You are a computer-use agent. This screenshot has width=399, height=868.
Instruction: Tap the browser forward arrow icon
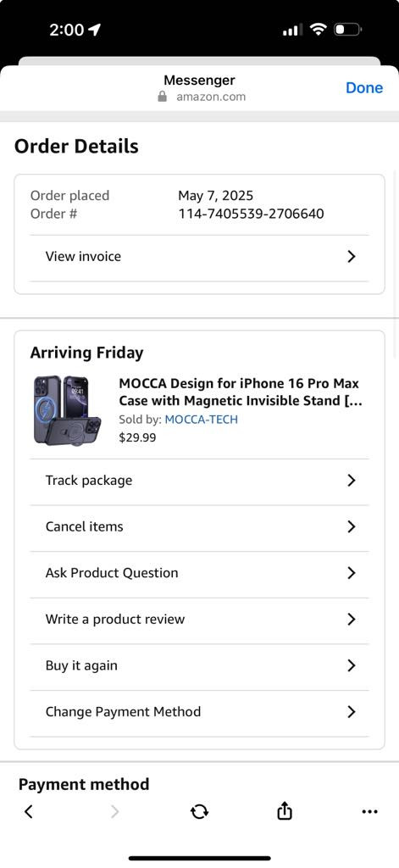click(x=114, y=811)
